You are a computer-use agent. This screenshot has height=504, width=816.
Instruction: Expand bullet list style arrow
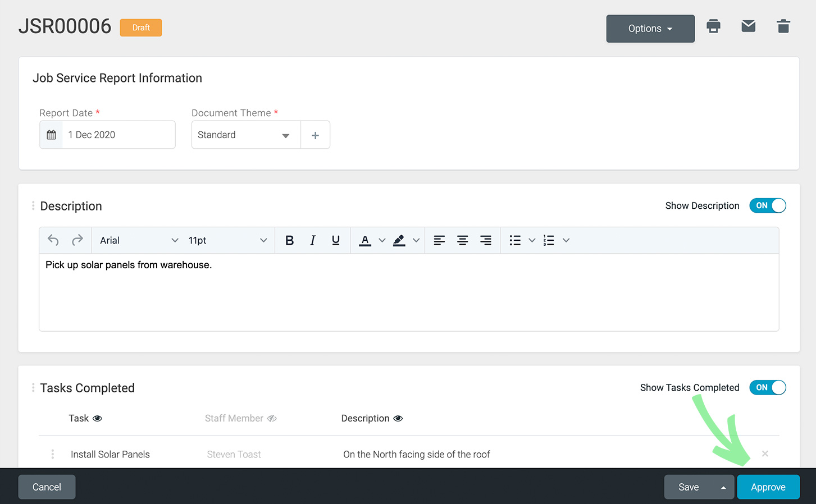click(532, 240)
